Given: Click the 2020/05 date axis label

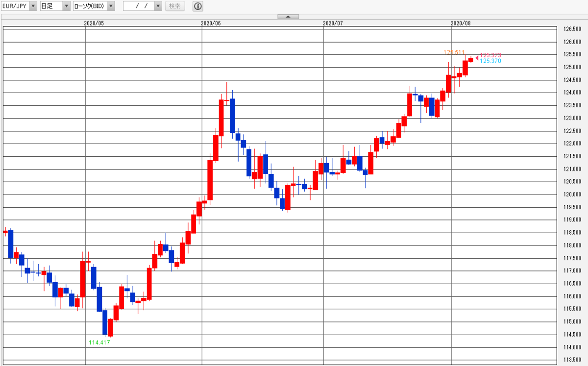Looking at the screenshot, I should (94, 23).
